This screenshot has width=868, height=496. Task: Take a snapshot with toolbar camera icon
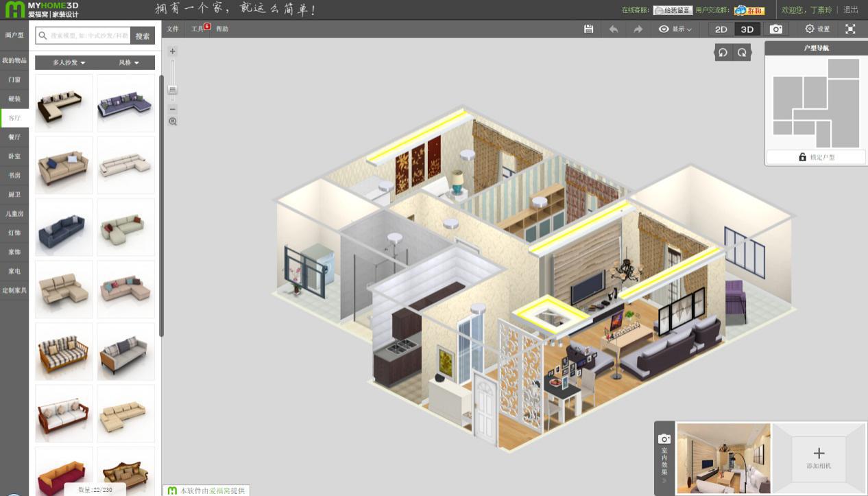click(x=775, y=29)
